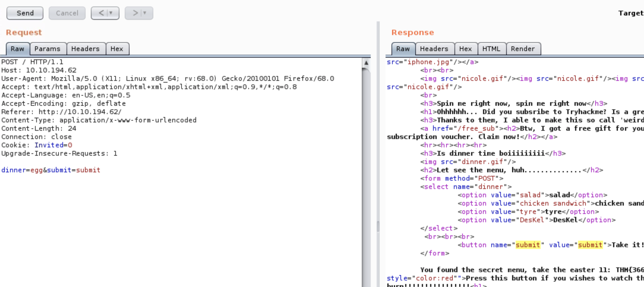Viewport: 644px width, 287px height.
Task: Switch to the Request Params tab
Action: point(48,49)
